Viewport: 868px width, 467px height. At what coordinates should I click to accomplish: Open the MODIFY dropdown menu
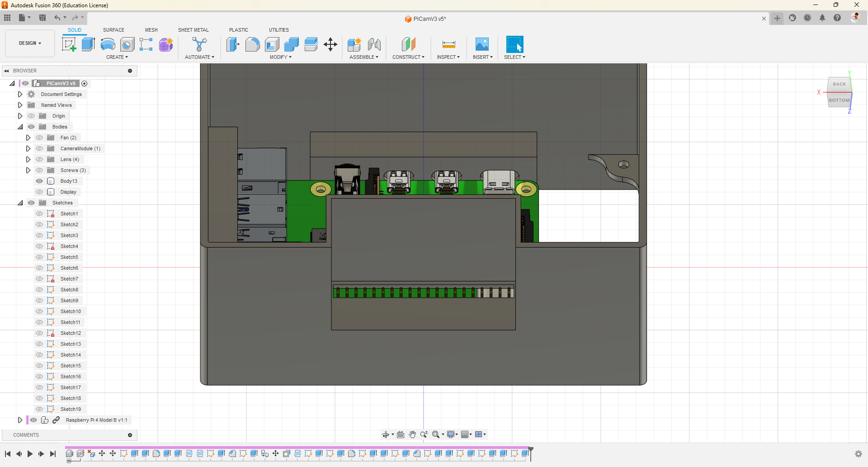coord(281,57)
